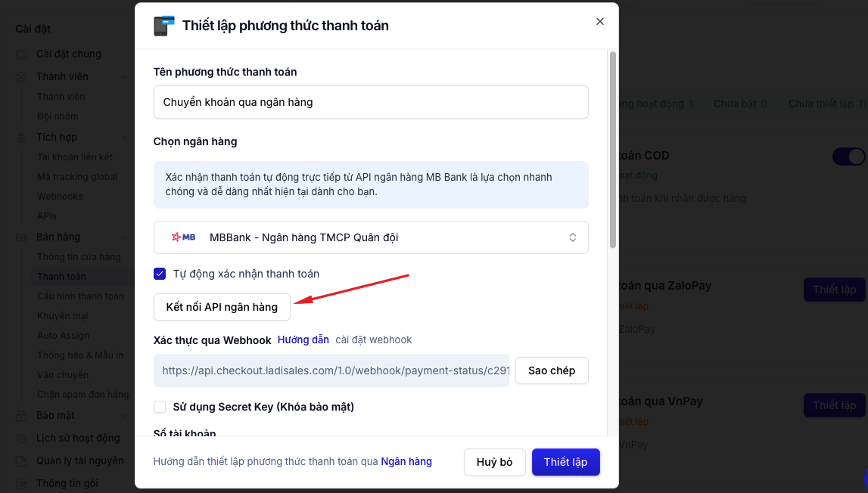Click the Cài đặt chung sidebar icon
The image size is (868, 493).
pos(21,54)
